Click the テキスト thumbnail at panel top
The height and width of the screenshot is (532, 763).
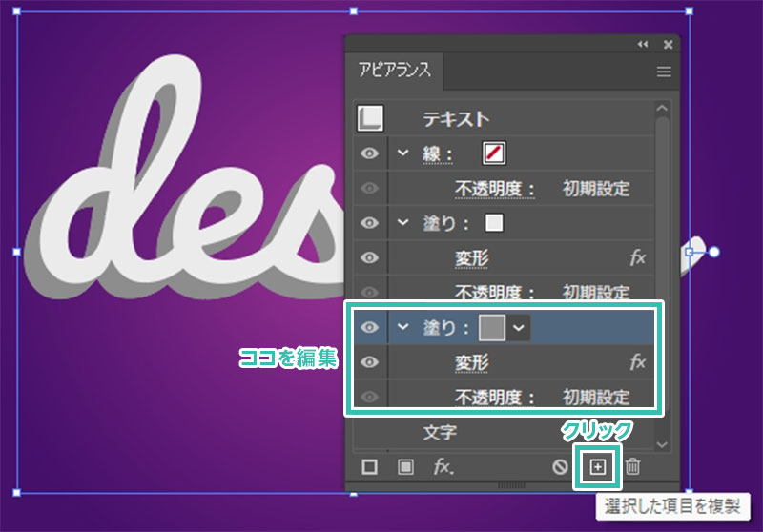click(370, 118)
